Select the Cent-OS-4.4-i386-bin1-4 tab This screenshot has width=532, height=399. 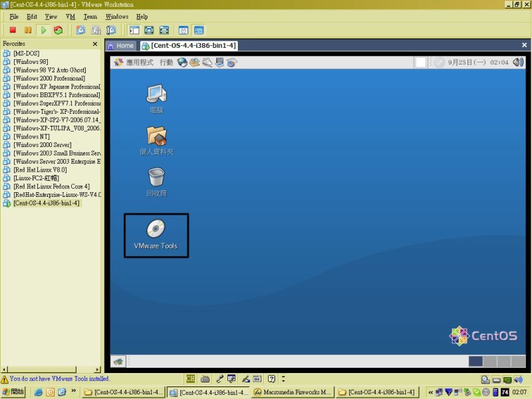pos(189,46)
